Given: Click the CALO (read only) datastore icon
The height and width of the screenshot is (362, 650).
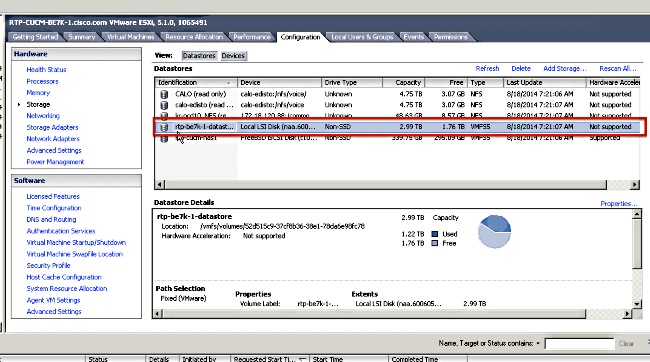Looking at the screenshot, I should coord(164,94).
